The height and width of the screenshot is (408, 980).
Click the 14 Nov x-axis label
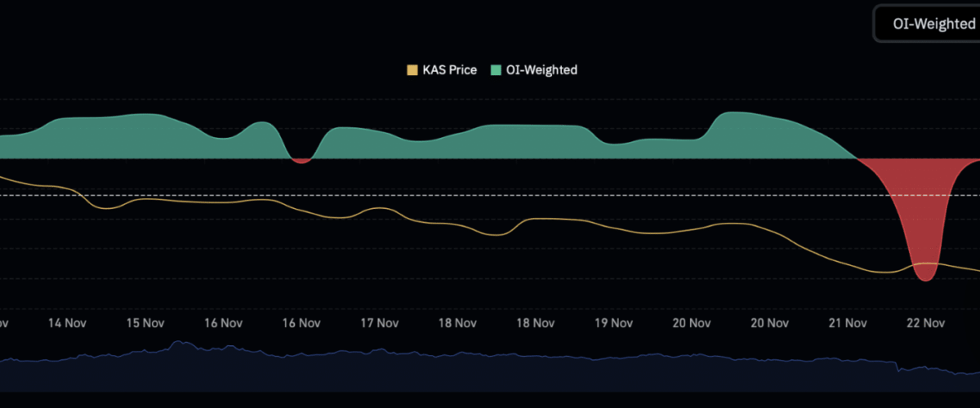point(67,323)
